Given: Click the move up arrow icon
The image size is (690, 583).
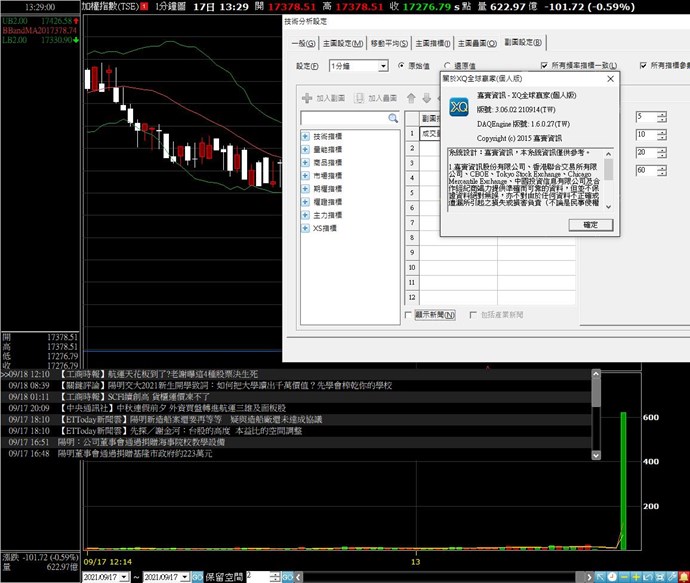Looking at the screenshot, I should click(410, 98).
